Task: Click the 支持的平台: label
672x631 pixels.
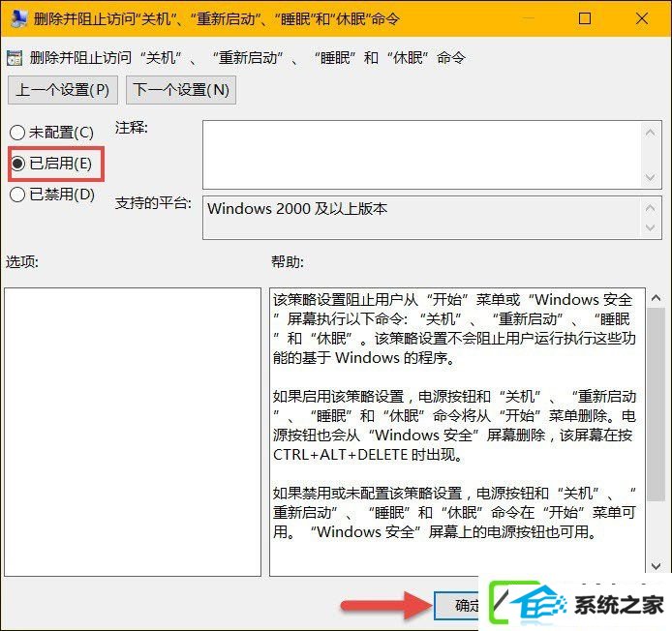Action: tap(153, 202)
